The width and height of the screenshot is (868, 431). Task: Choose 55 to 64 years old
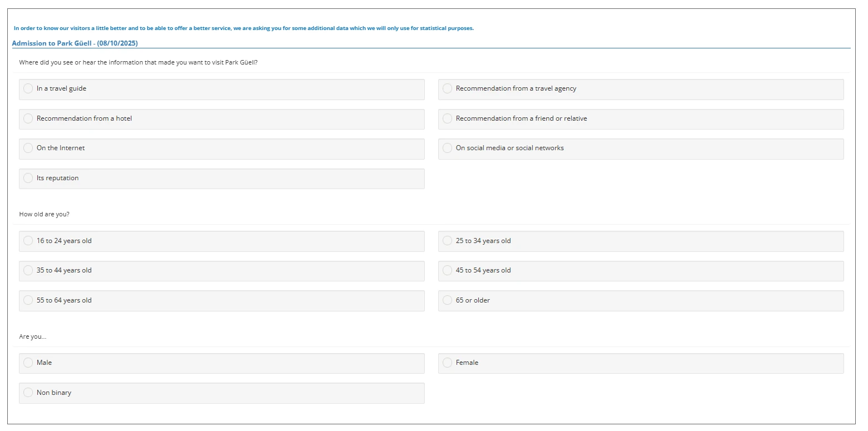28,300
